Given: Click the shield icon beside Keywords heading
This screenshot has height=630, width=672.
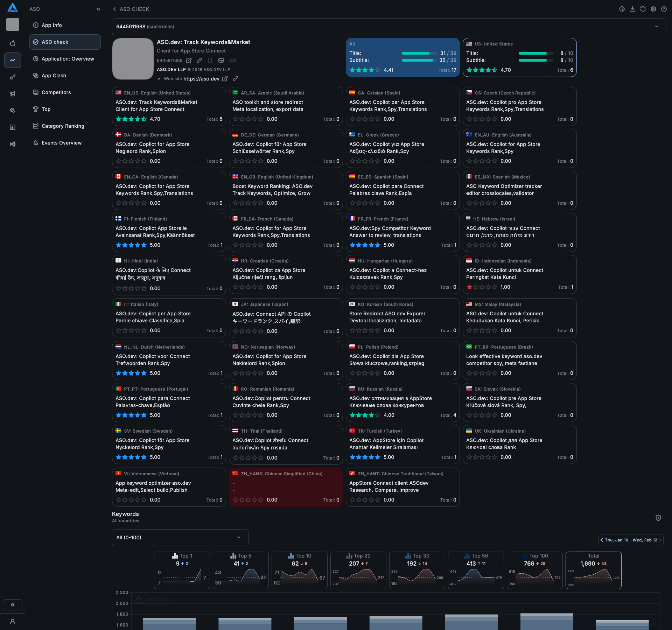Looking at the screenshot, I should pyautogui.click(x=658, y=518).
